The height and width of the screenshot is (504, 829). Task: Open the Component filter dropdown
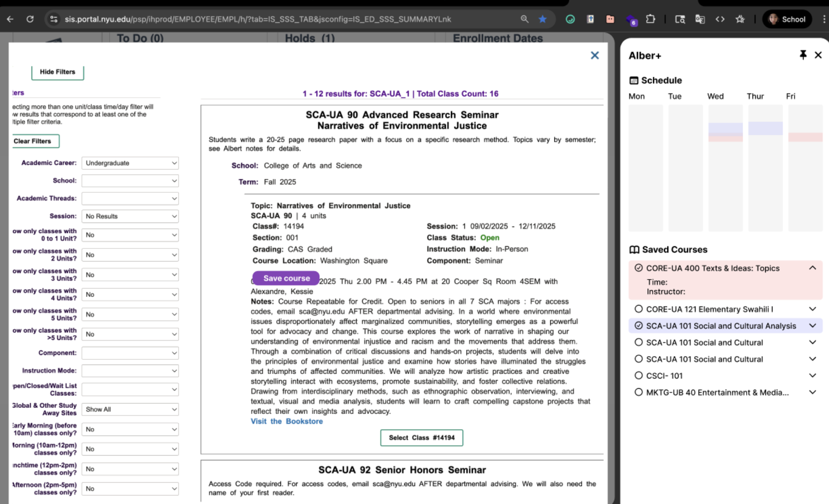[x=130, y=353]
